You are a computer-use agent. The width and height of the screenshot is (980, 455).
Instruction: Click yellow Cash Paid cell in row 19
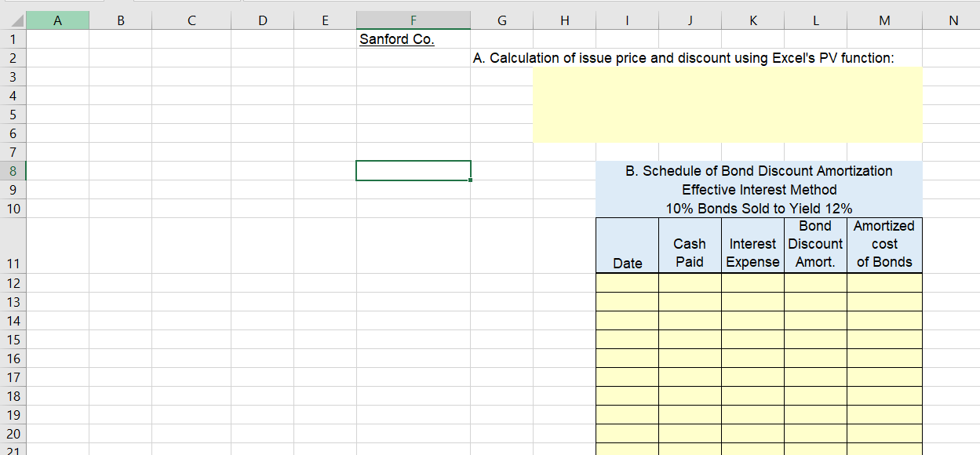coord(690,415)
